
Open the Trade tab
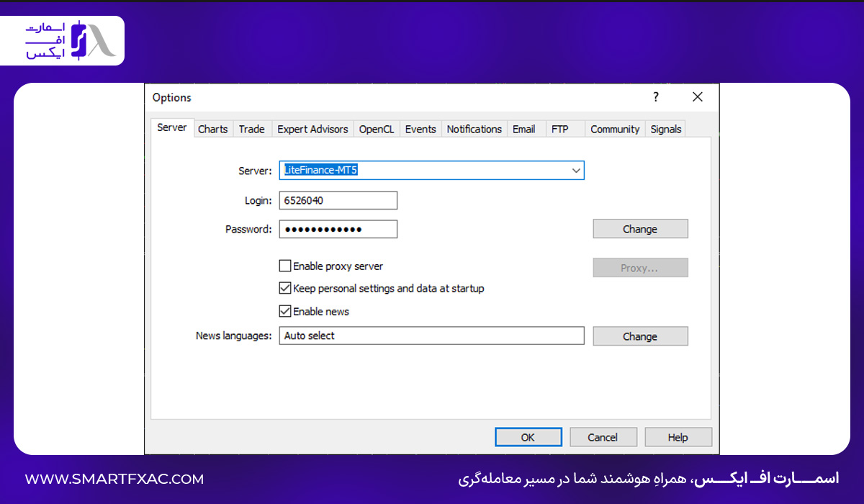(252, 129)
